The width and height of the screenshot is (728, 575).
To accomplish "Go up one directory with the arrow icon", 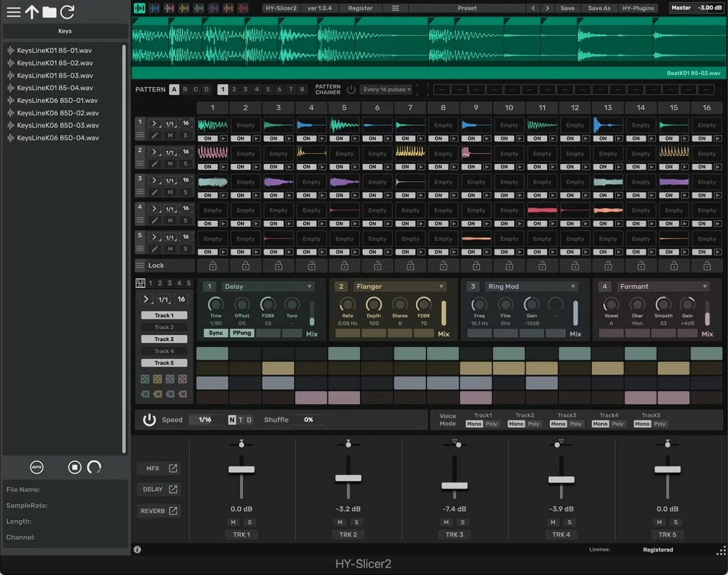I will (x=32, y=12).
